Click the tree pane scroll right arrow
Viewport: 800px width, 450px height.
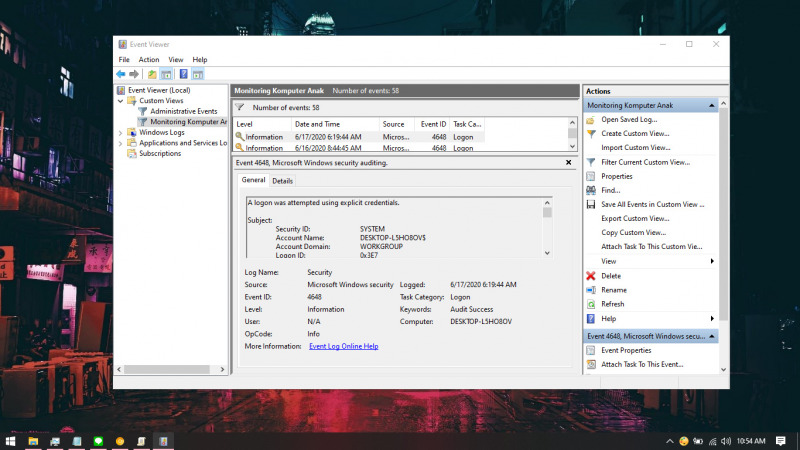point(222,369)
